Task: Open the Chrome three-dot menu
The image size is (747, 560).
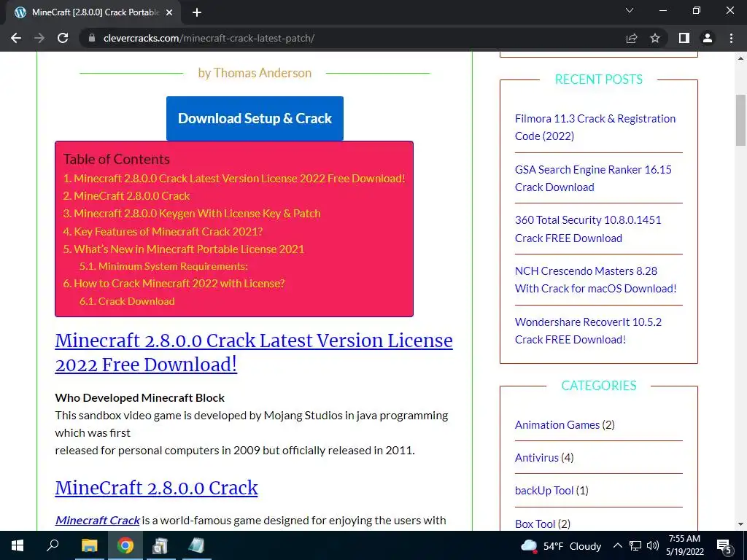Action: click(731, 38)
